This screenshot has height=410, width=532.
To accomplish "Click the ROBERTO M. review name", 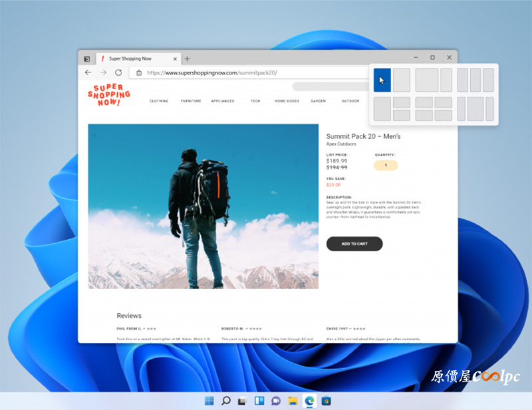I will 232,329.
